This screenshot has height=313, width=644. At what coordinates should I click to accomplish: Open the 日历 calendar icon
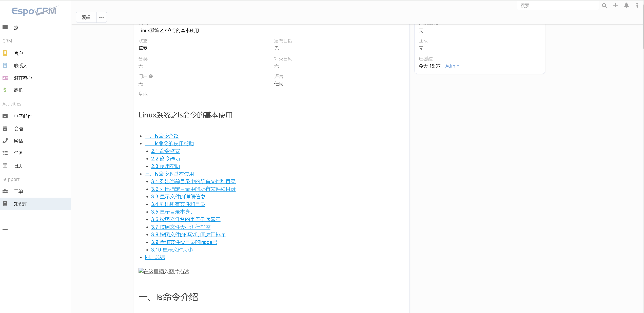coord(5,165)
